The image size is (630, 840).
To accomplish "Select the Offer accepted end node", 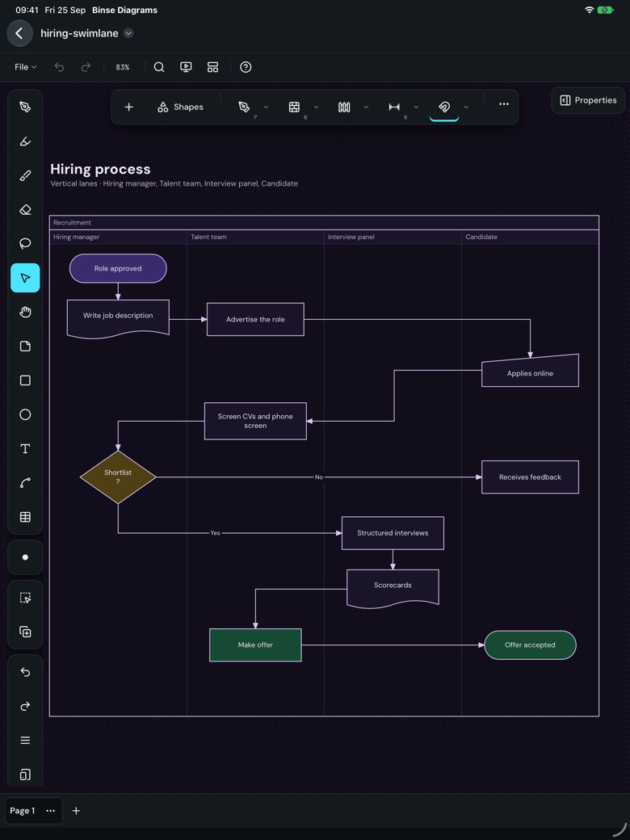I will coord(531,645).
